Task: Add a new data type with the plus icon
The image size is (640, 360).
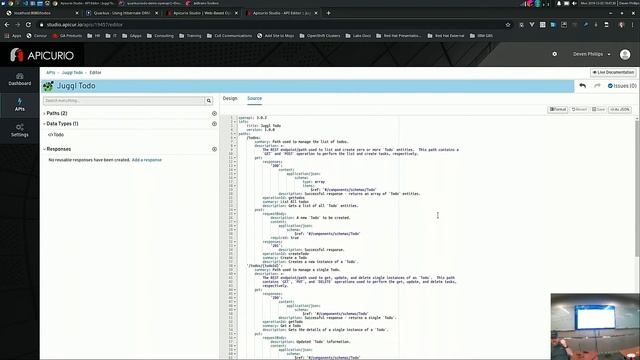Action: [x=214, y=124]
